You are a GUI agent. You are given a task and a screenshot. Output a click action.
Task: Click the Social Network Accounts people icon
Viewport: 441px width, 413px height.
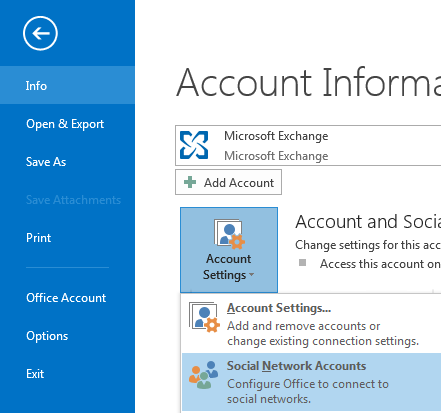[204, 375]
